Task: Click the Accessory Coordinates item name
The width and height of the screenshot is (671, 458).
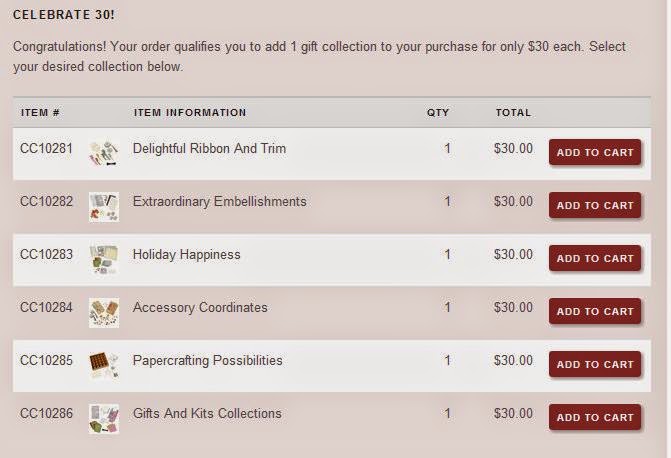Action: tap(200, 307)
